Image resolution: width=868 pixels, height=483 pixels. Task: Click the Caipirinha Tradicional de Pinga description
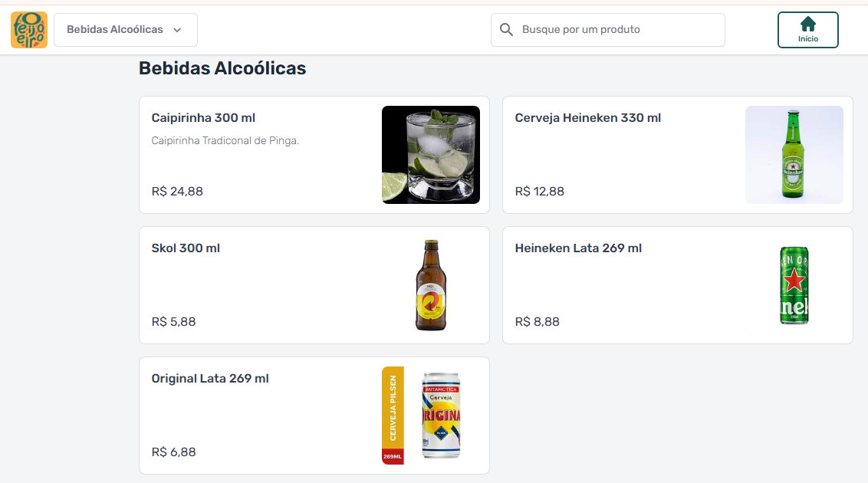coord(225,141)
